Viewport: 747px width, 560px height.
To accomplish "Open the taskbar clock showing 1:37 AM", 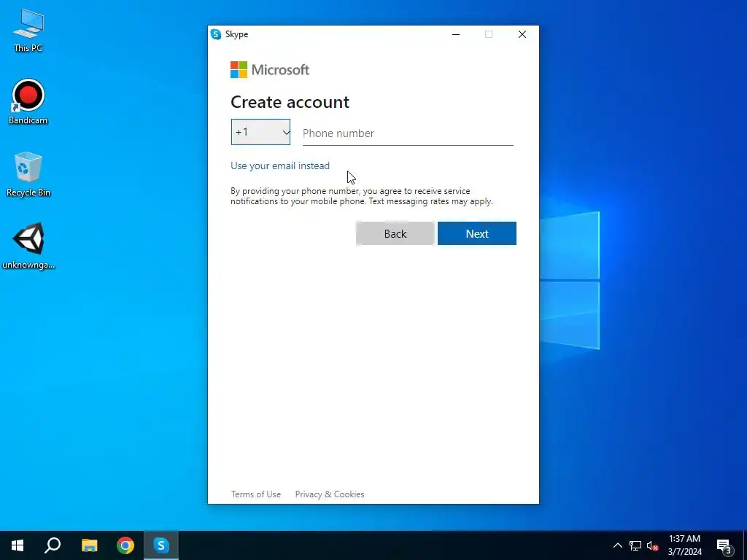I will 684,545.
